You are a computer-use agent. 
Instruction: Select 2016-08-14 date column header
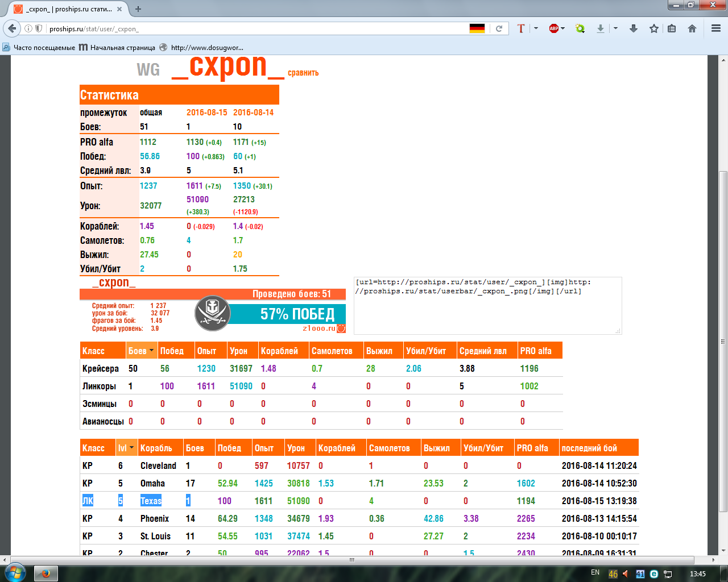click(254, 113)
